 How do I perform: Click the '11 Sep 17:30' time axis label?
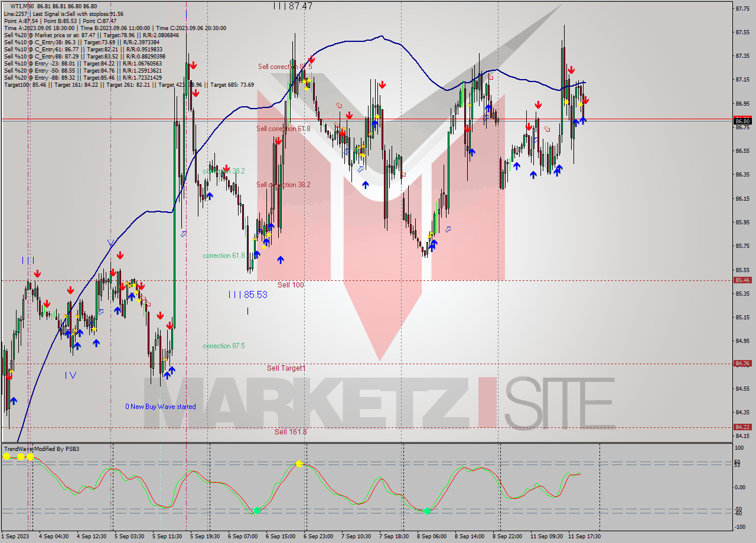click(x=584, y=537)
